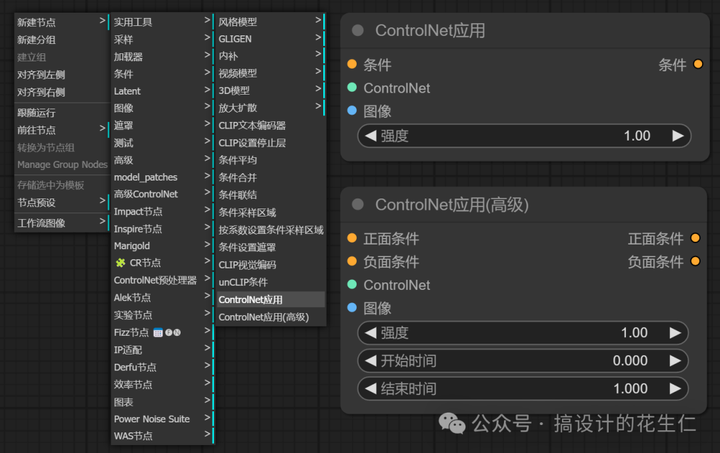Click the 结束时间 1.000 field
The width and height of the screenshot is (720, 453).
(523, 389)
